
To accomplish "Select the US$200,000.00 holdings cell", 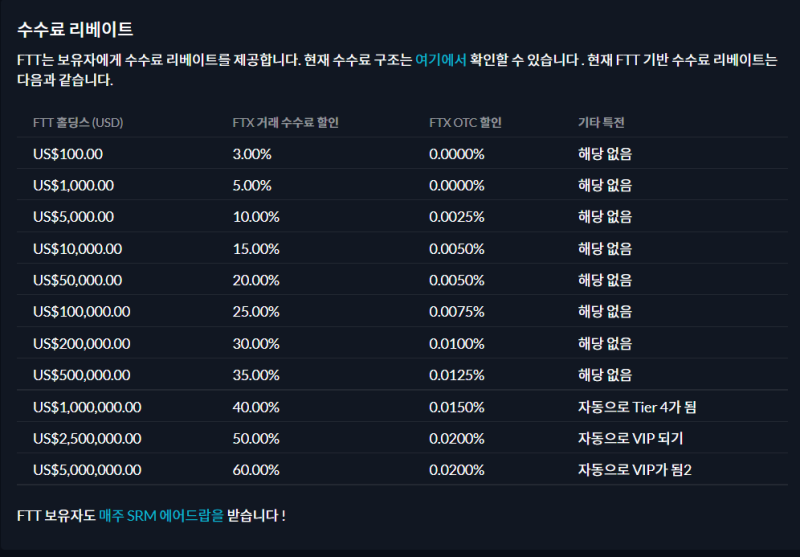I will click(82, 344).
